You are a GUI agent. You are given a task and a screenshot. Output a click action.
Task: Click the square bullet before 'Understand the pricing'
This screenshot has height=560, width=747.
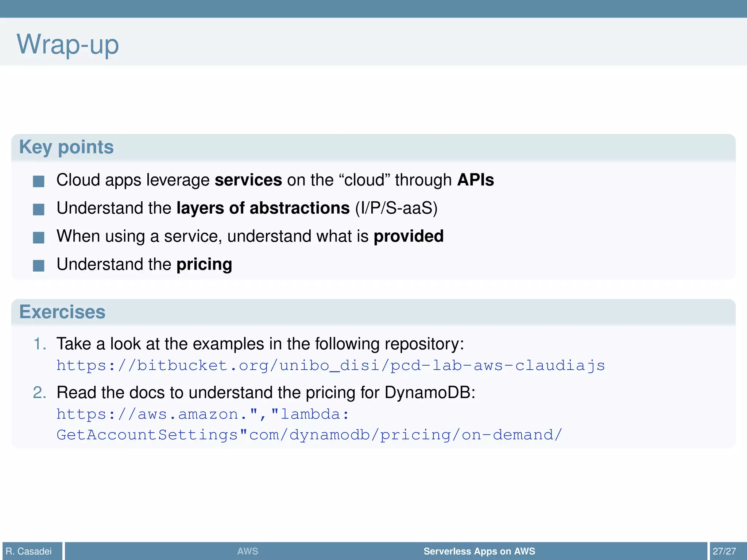[x=39, y=265]
